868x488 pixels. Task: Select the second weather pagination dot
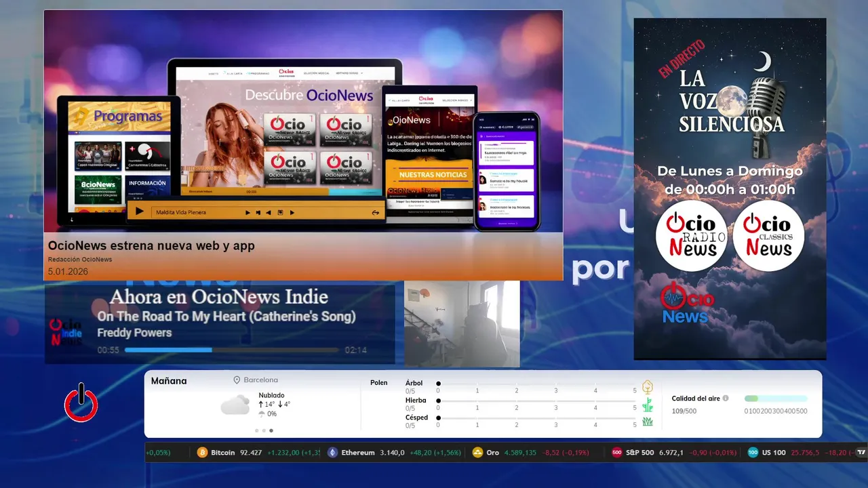click(x=264, y=430)
